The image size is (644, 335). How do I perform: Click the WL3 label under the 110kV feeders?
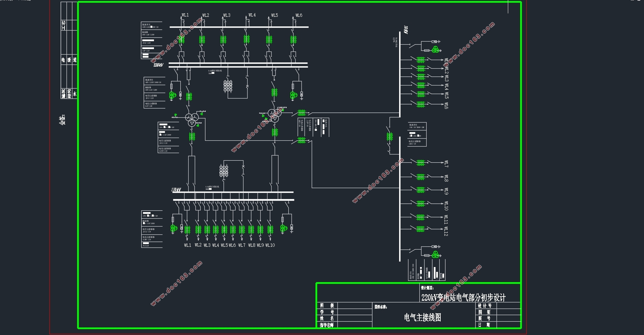(207, 245)
